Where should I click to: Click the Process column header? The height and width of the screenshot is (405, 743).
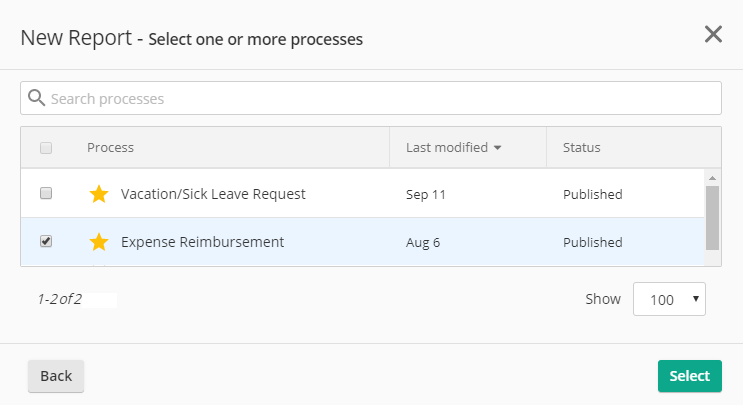(x=110, y=147)
